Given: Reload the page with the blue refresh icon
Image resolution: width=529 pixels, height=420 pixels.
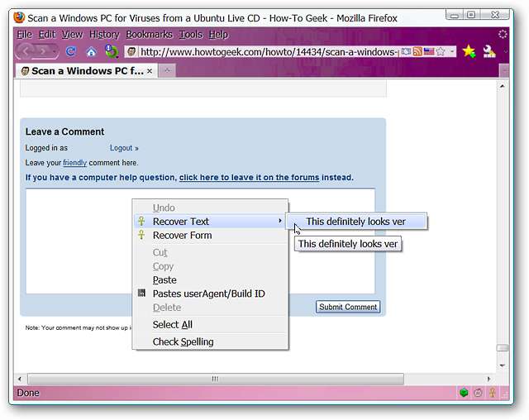Looking at the screenshot, I should pos(71,51).
